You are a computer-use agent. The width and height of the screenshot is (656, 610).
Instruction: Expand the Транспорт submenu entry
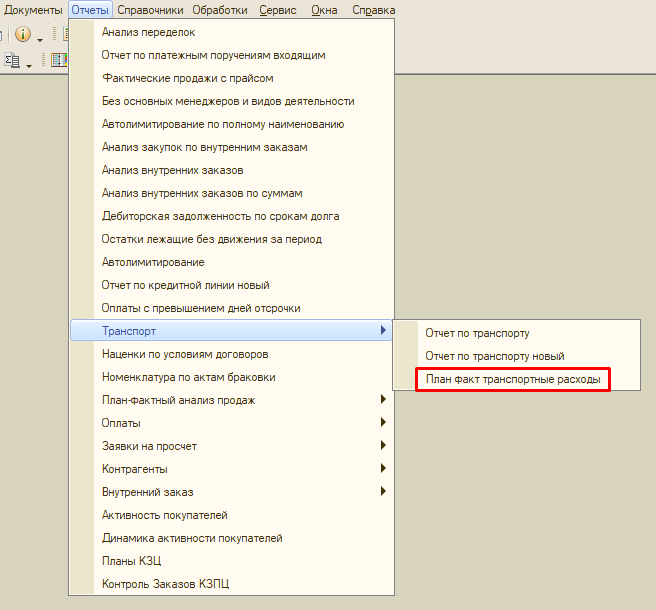coord(231,331)
